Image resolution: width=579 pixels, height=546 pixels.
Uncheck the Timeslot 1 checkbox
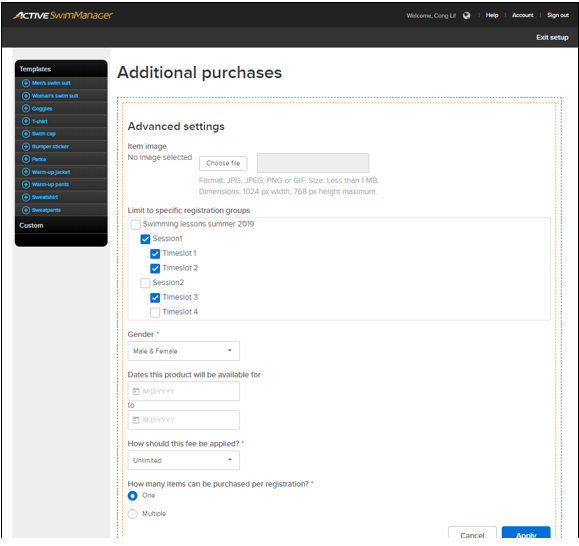point(155,254)
